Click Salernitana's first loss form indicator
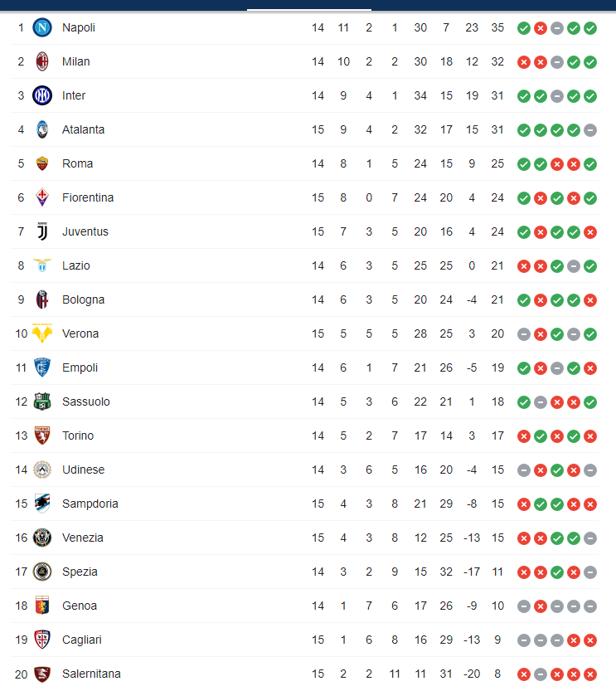Viewport: 616px width, 691px height. 523,674
